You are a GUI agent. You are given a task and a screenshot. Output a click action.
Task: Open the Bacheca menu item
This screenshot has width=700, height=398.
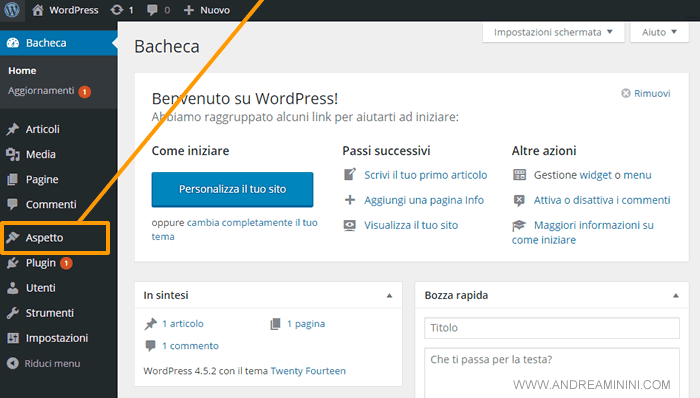pyautogui.click(x=58, y=43)
